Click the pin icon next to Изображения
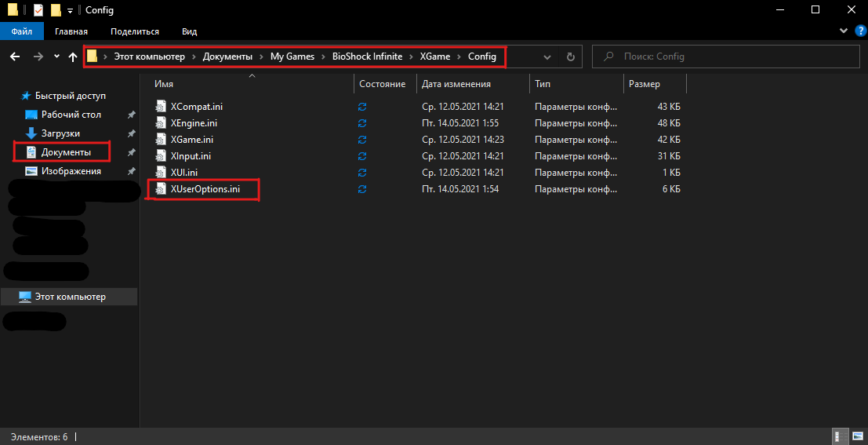This screenshot has width=868, height=445. point(131,171)
